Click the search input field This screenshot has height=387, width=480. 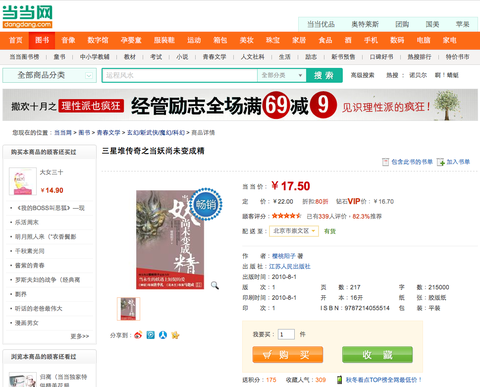click(180, 75)
